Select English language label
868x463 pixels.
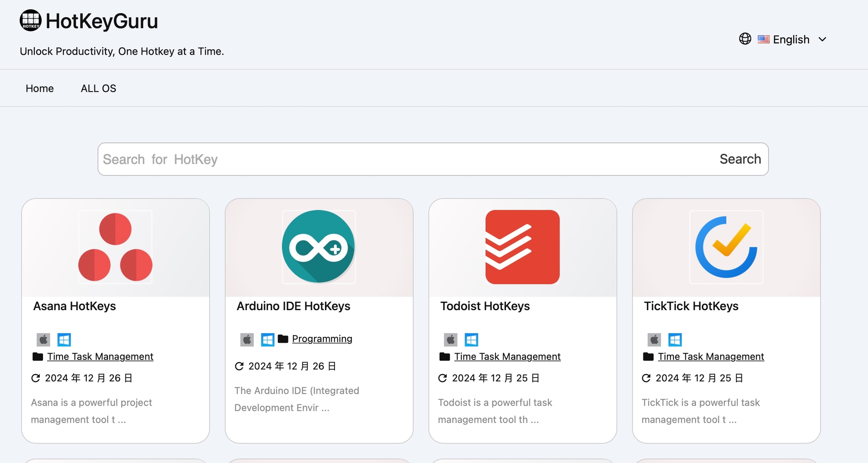(x=791, y=39)
